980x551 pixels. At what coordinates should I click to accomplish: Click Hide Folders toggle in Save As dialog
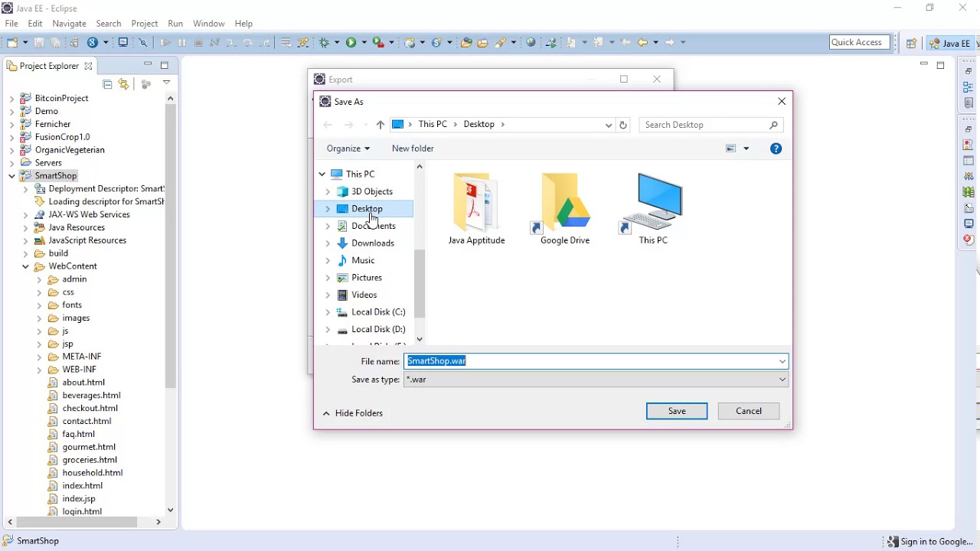[353, 413]
